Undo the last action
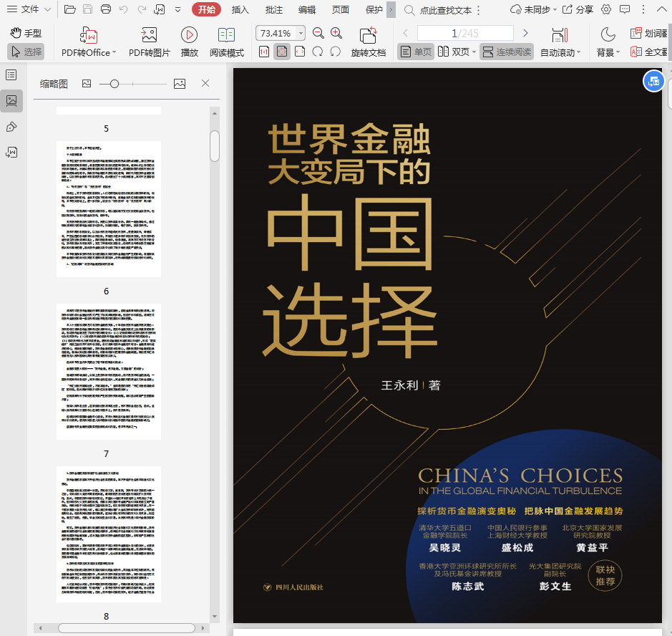 click(123, 9)
